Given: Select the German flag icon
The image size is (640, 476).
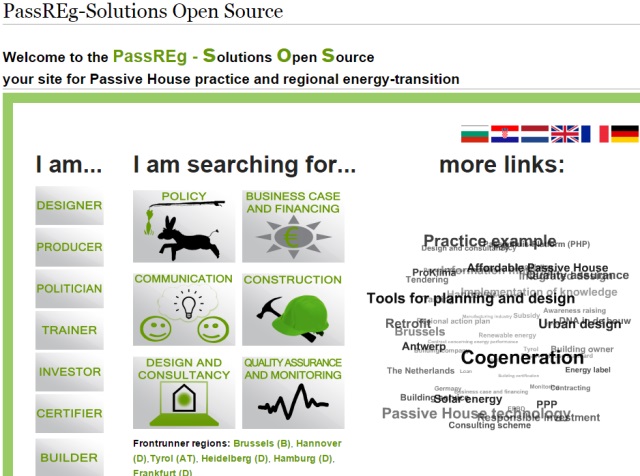Looking at the screenshot, I should pos(625,134).
